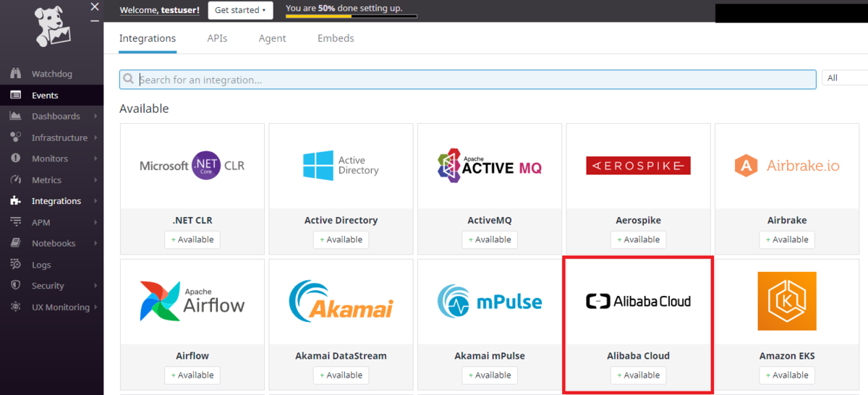Click the Security shield icon
The width and height of the screenshot is (868, 395).
(x=15, y=286)
